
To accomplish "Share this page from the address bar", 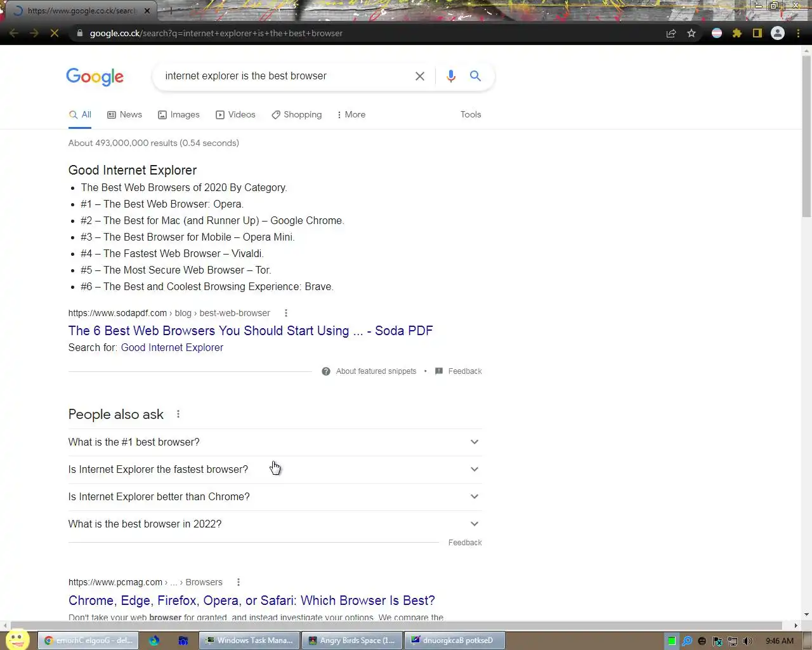I will click(671, 33).
